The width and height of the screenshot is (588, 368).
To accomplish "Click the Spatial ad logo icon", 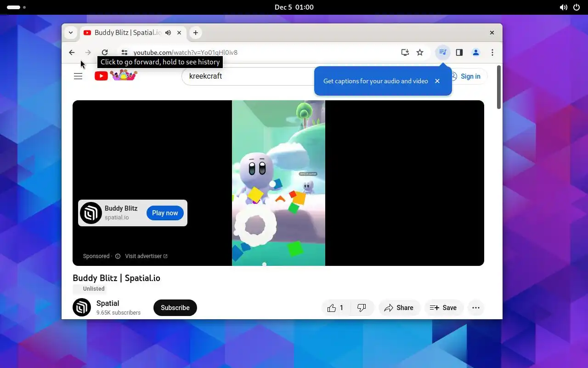I will pos(91,213).
